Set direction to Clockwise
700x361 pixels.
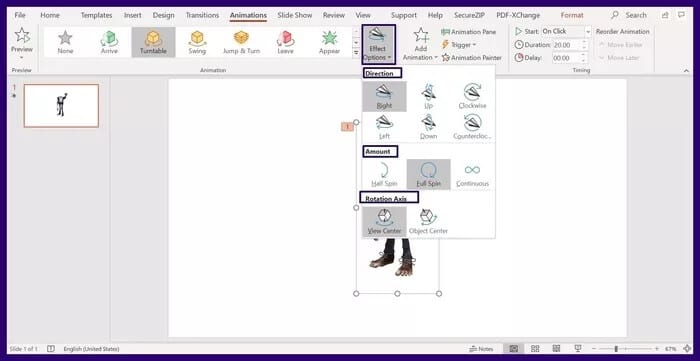coord(472,96)
